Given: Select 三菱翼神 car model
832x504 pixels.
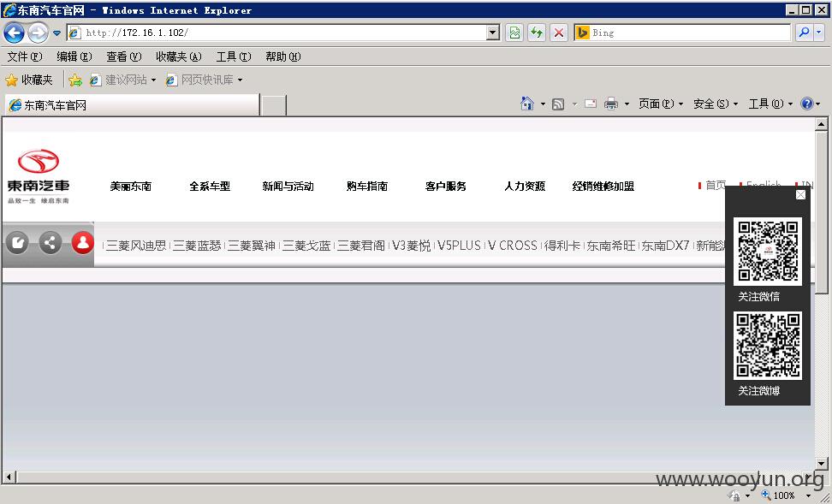Looking at the screenshot, I should [252, 246].
